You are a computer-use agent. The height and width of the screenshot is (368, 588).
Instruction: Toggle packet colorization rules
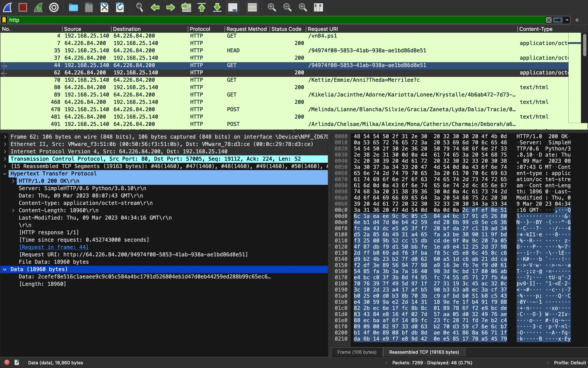[252, 7]
